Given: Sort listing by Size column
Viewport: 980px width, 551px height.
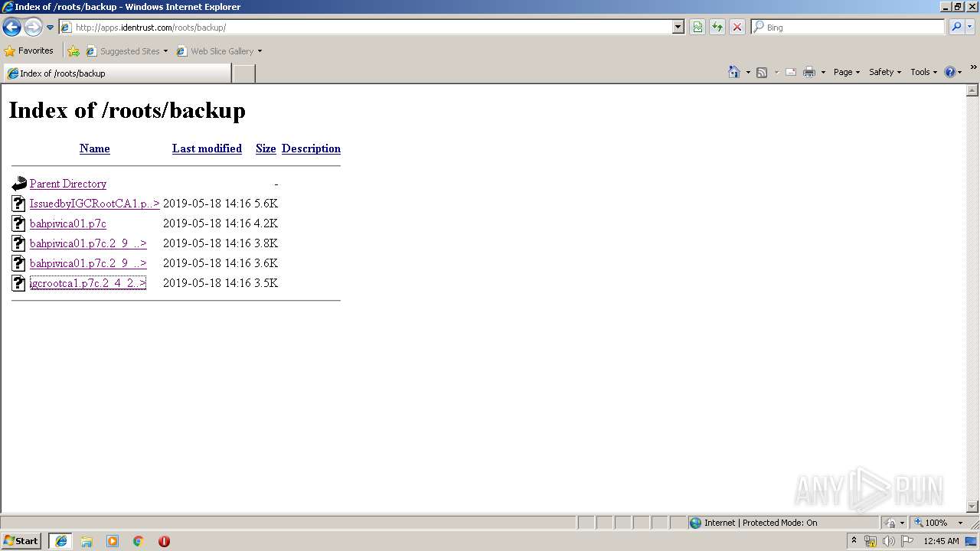Looking at the screenshot, I should (x=266, y=148).
